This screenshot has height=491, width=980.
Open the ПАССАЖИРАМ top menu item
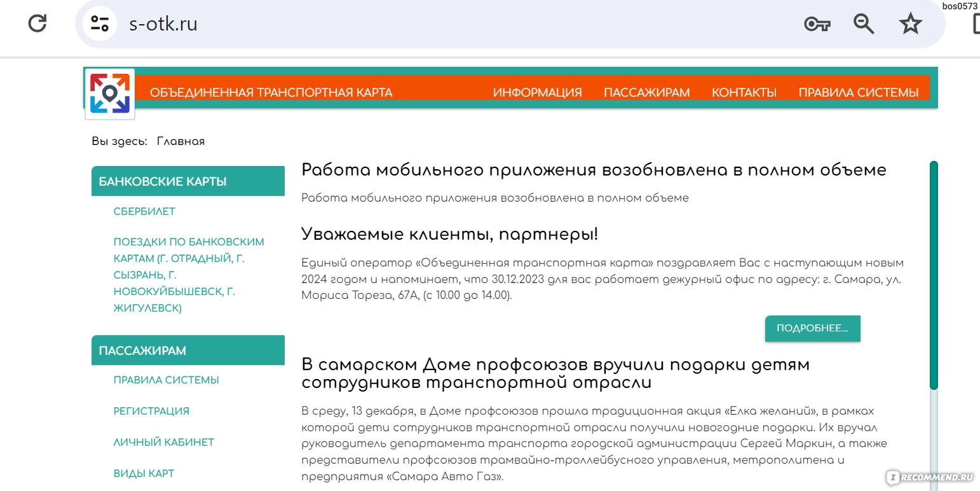[x=646, y=92]
